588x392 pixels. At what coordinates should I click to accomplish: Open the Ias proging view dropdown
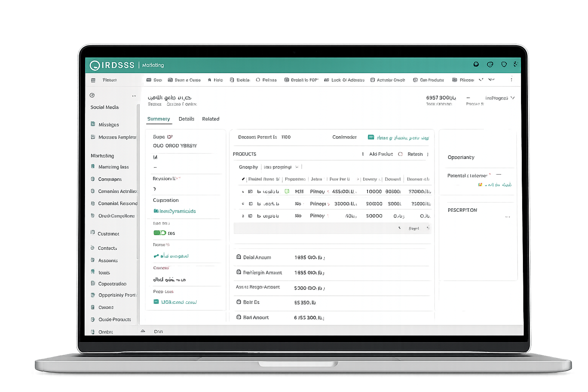[x=281, y=167]
